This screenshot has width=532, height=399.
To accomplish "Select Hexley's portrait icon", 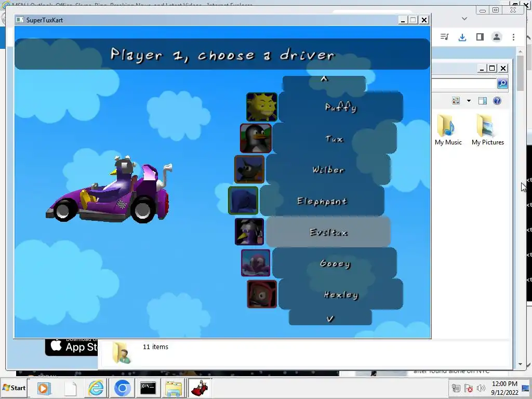I will pos(262,294).
